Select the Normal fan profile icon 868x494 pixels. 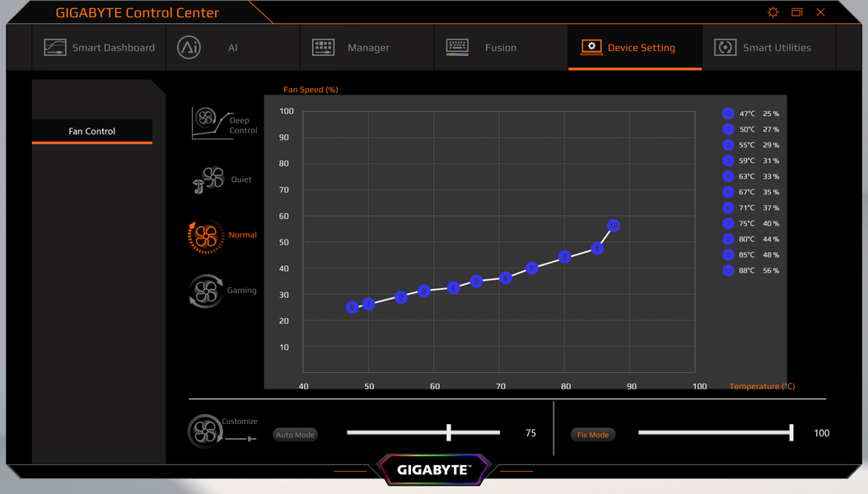pyautogui.click(x=206, y=236)
